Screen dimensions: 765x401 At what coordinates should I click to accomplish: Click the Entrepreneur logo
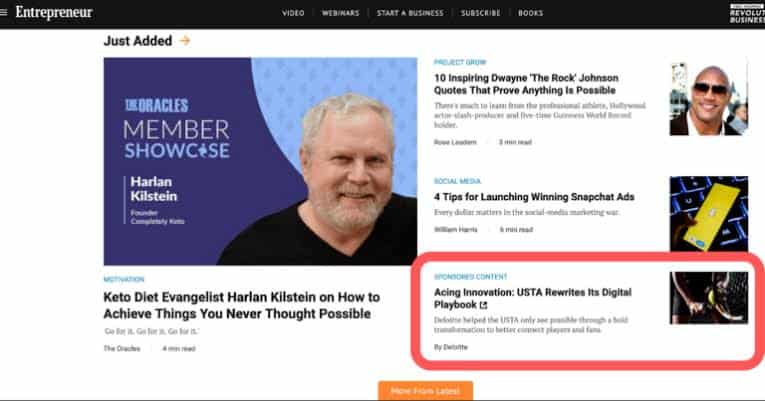pos(54,13)
